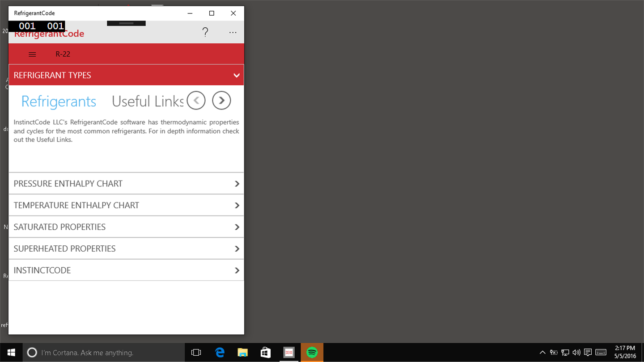
Task: Go to previous section with left arrow
Action: (196, 101)
